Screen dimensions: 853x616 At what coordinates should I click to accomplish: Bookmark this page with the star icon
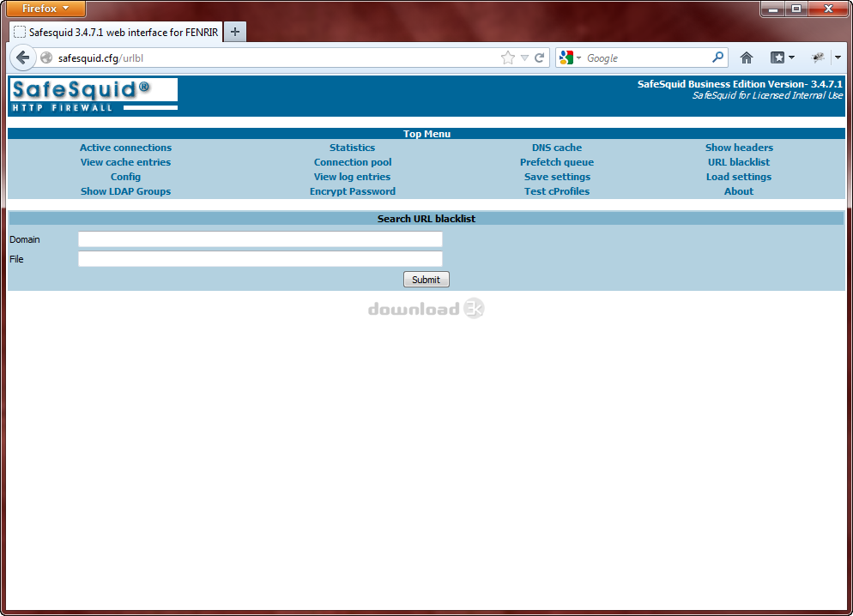click(507, 57)
